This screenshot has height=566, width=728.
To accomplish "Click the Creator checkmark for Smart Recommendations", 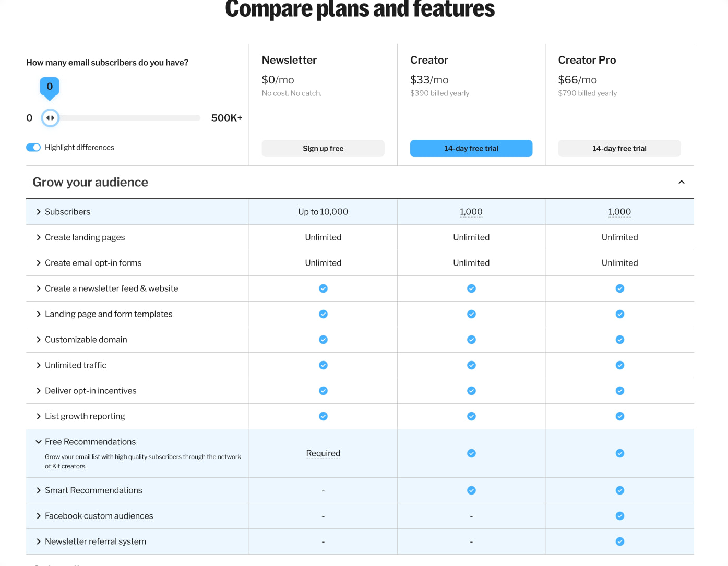I will click(x=471, y=490).
